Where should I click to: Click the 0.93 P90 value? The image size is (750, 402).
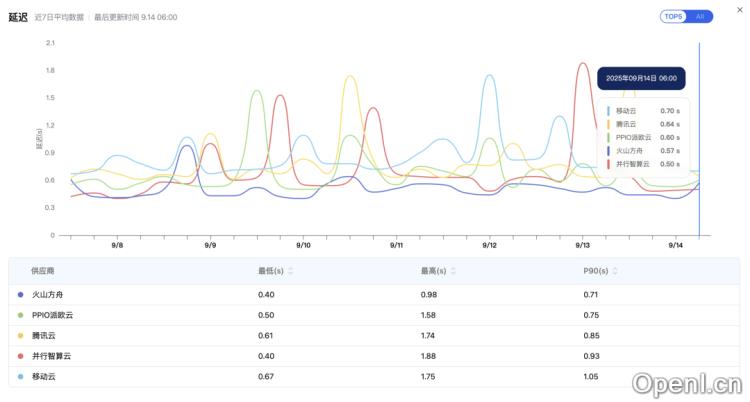click(591, 356)
